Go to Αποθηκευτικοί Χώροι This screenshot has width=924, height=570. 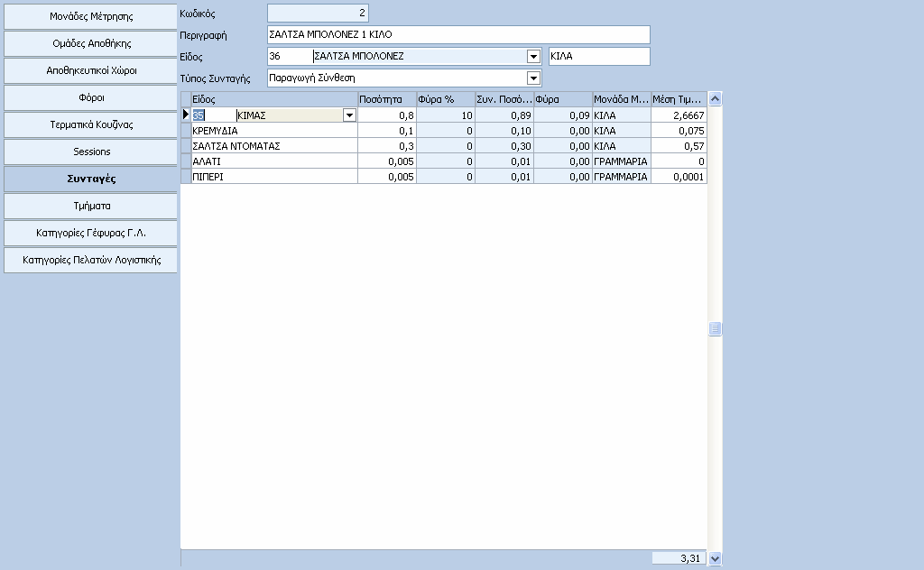click(91, 70)
